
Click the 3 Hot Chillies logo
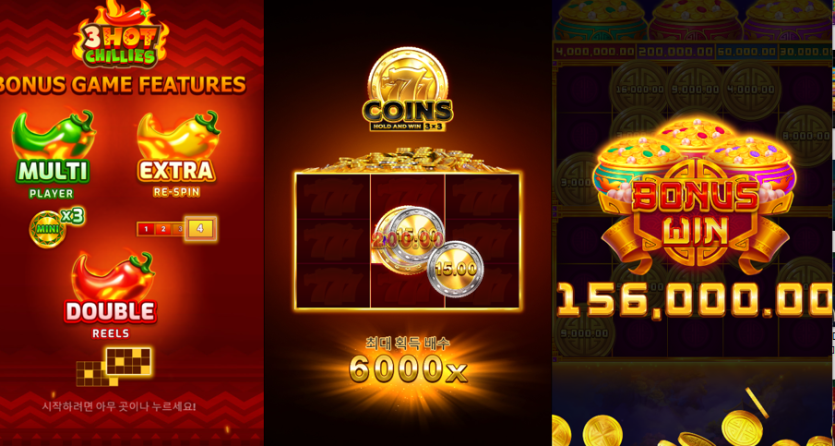pyautogui.click(x=121, y=34)
